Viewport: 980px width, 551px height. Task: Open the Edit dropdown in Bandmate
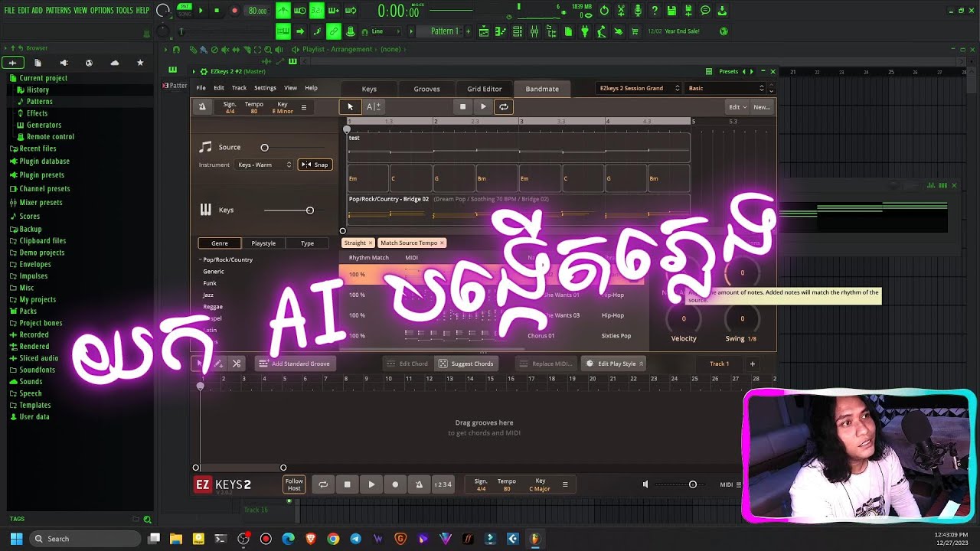[x=737, y=107]
